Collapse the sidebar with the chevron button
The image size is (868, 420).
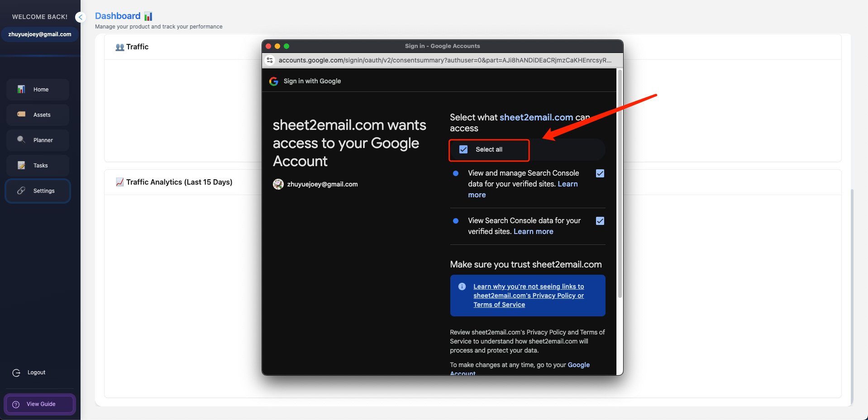[81, 17]
